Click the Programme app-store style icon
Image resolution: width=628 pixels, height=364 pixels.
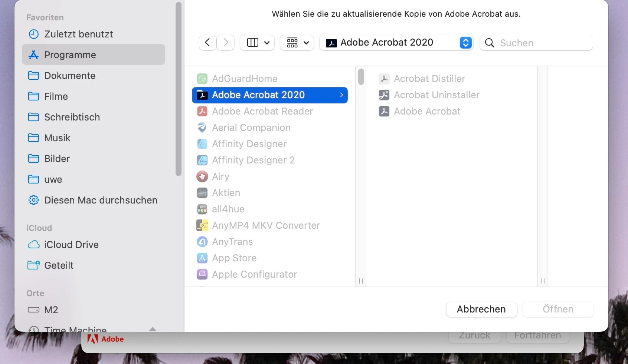[33, 55]
